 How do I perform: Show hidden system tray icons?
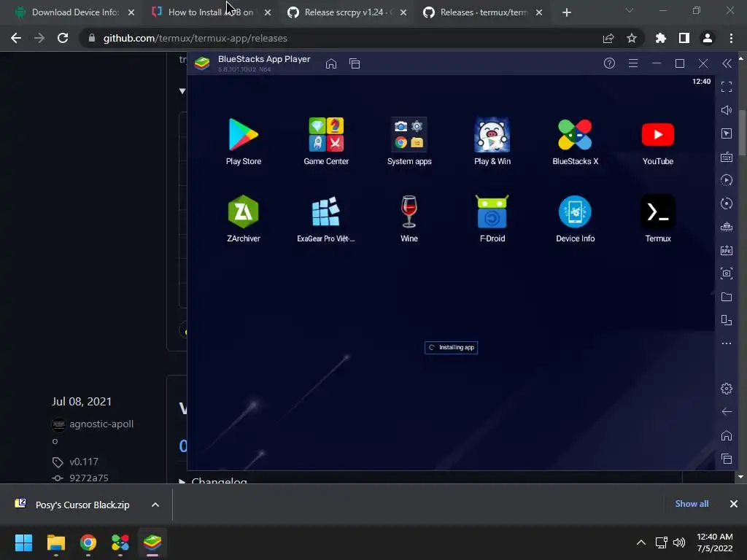pyautogui.click(x=641, y=542)
